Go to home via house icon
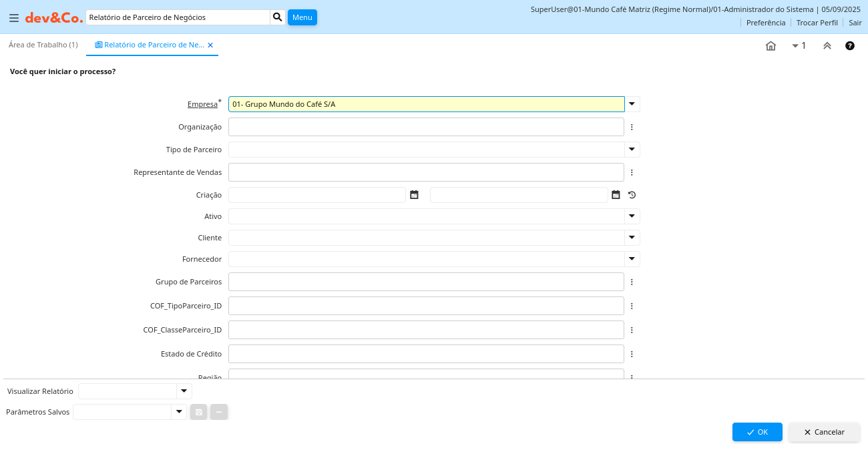 771,46
